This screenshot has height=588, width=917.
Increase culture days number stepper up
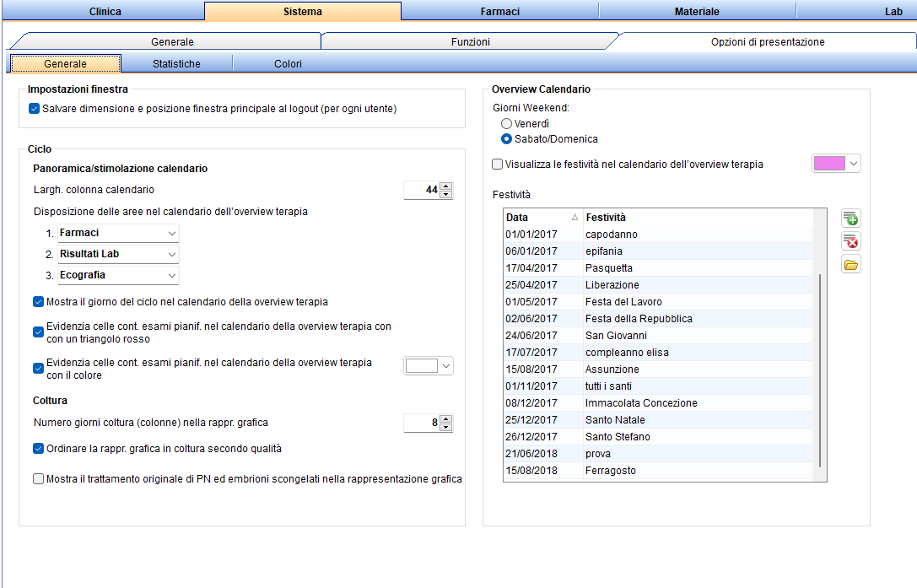coord(446,419)
